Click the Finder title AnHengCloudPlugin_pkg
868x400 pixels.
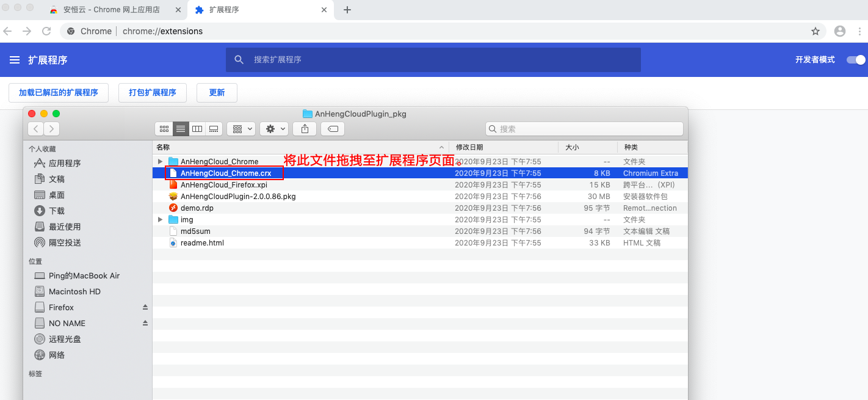point(361,114)
